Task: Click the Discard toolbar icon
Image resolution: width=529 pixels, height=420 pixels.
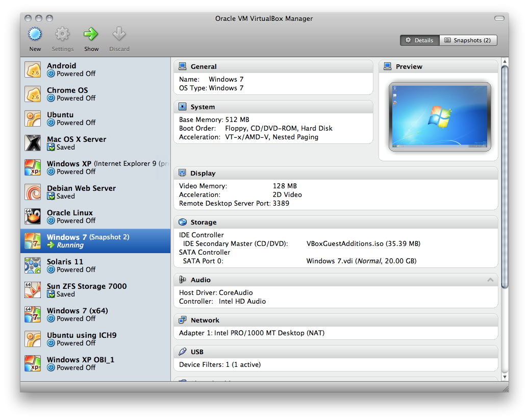Action: (x=119, y=36)
